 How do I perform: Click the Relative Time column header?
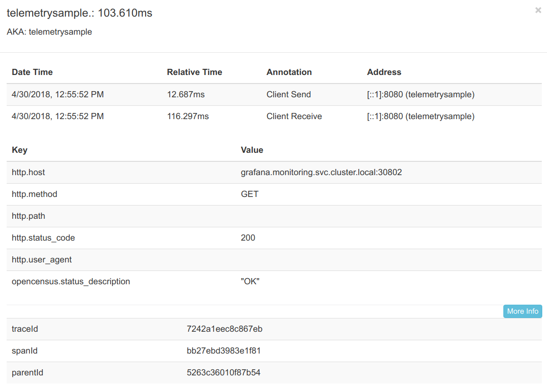[195, 72]
